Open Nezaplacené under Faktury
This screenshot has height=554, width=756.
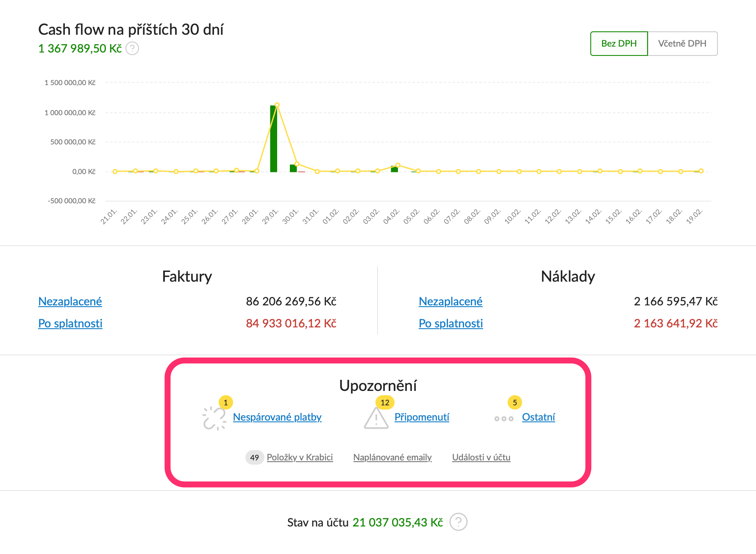(70, 302)
